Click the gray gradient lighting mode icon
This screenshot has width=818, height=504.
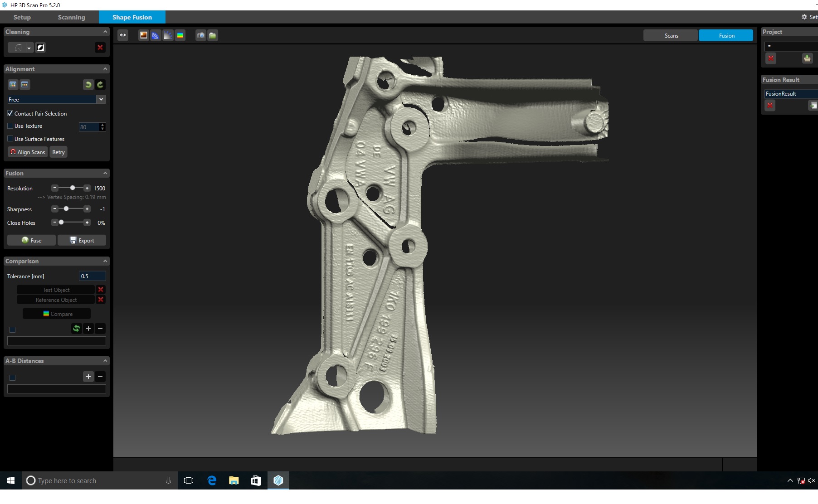point(168,35)
